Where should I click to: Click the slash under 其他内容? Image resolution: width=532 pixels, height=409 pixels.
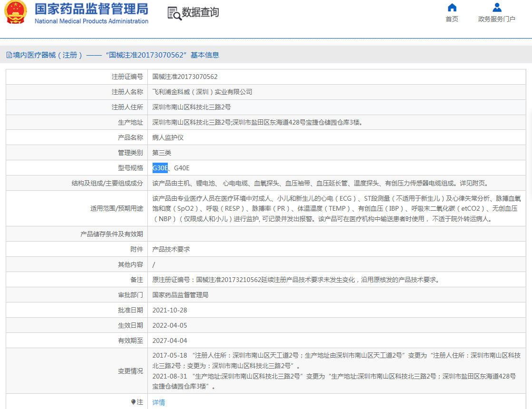[154, 264]
